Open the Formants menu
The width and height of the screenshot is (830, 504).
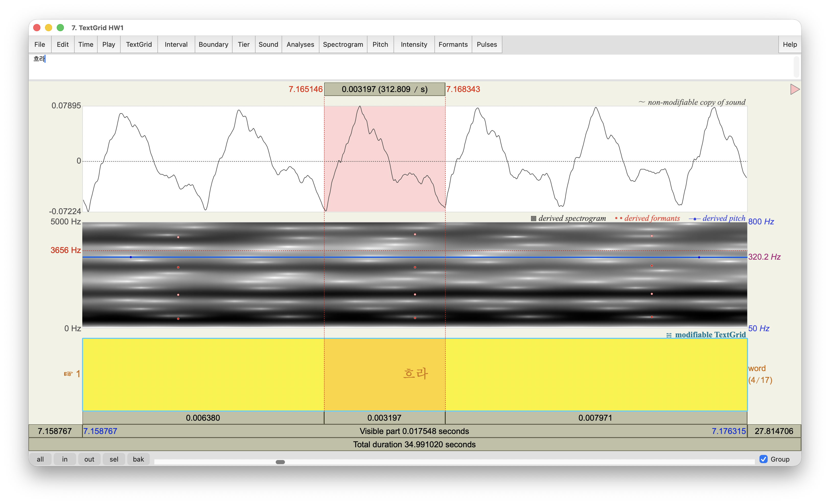453,44
